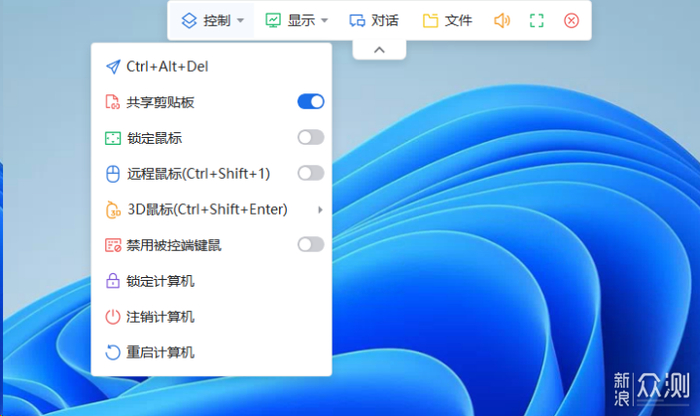
Task: End session with red X icon
Action: tap(571, 21)
